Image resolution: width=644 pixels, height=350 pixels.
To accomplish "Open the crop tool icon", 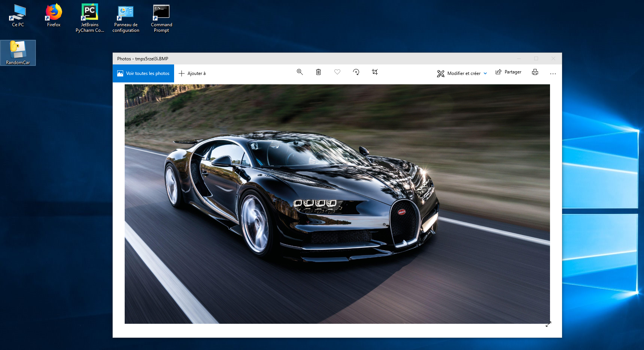I will [x=375, y=72].
